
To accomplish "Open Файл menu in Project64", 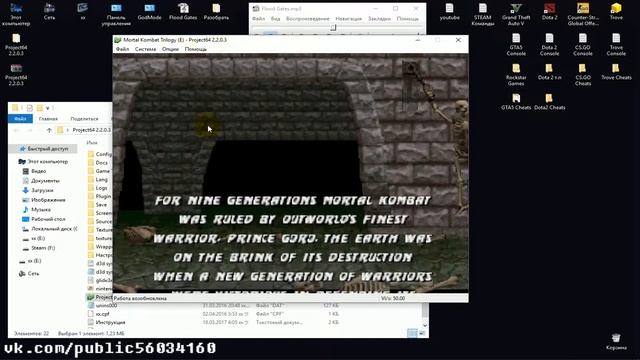I will click(122, 49).
